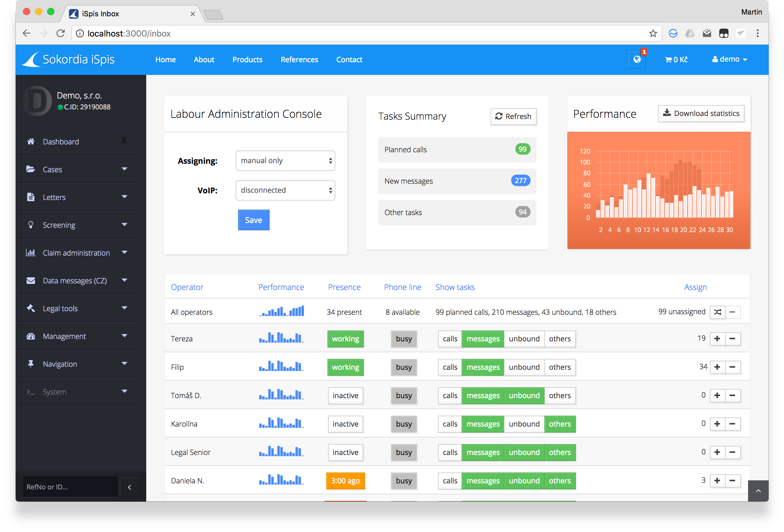Image resolution: width=784 pixels, height=532 pixels.
Task: Toggle Tomáš D. presence inactive button
Action: coord(345,395)
